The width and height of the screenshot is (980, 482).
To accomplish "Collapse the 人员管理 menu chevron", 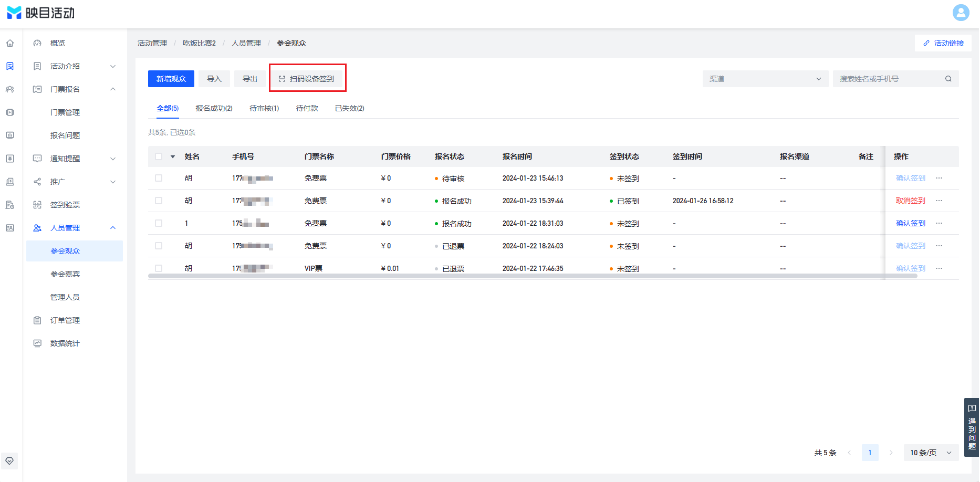I will tap(113, 228).
